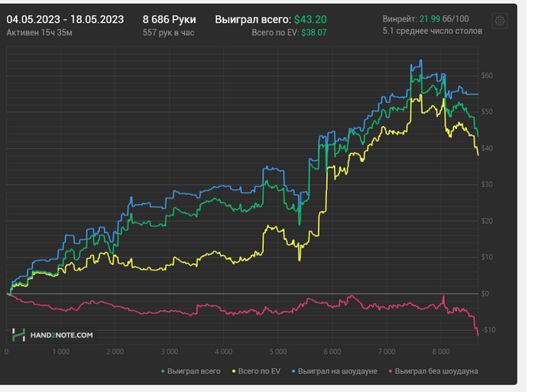Screen dimensions: 535x392
Task: Click the 'Активен 15ч 35м' label
Action: coord(39,33)
